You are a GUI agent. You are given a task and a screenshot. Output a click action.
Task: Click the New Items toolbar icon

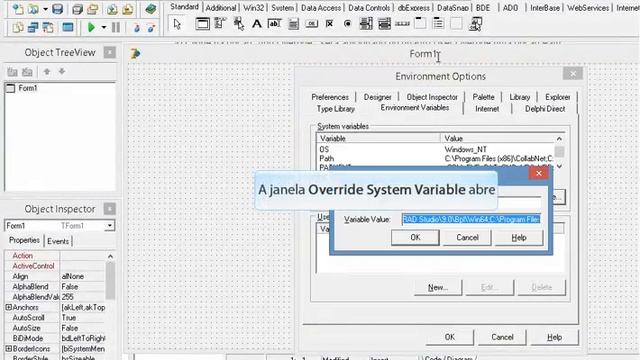click(18, 9)
